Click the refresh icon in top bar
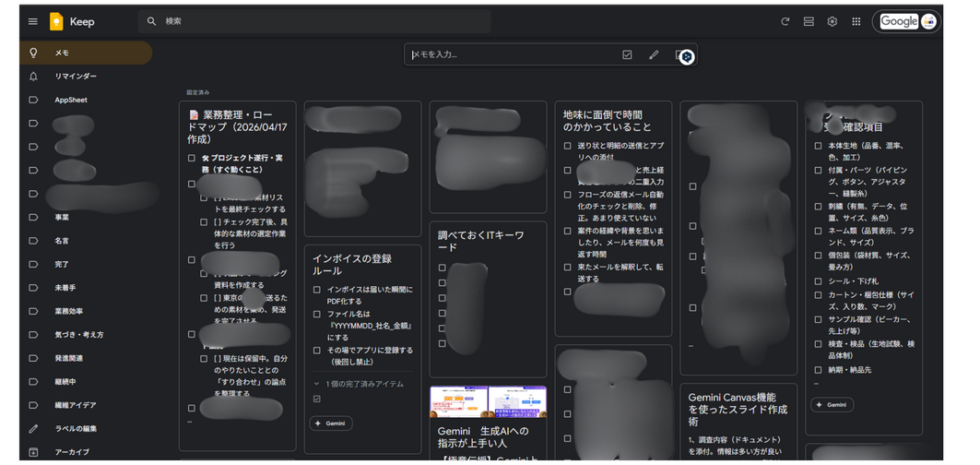 785,21
